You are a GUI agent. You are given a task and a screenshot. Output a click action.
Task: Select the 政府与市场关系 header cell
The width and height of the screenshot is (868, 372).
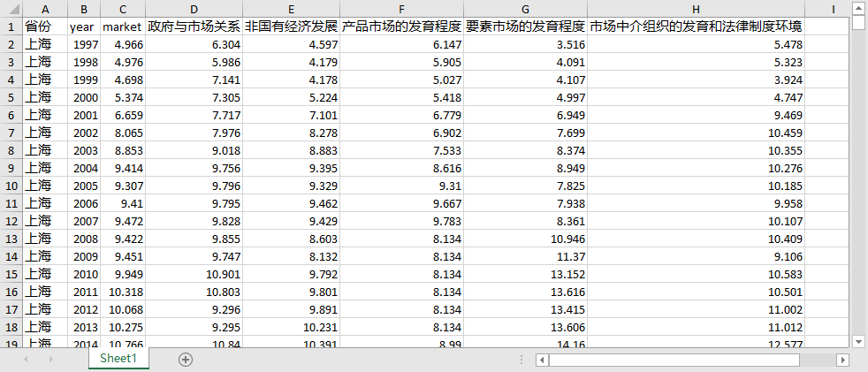tap(194, 26)
